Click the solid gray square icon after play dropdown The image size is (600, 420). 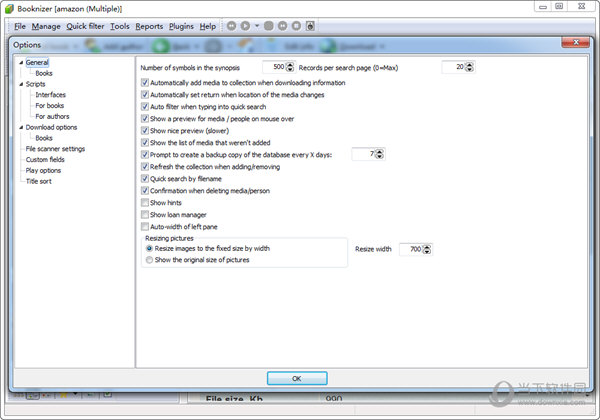click(x=269, y=26)
